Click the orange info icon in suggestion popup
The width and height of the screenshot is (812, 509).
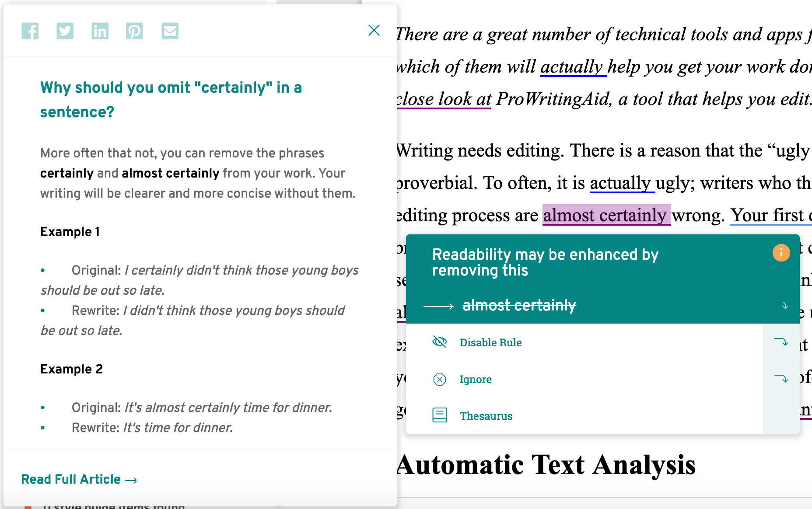coord(781,253)
